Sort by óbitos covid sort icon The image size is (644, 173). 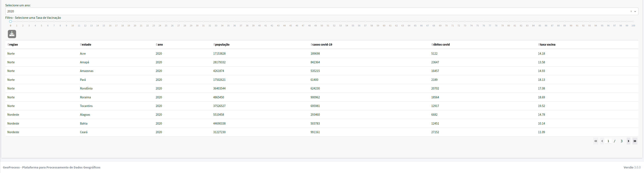tap(432, 45)
